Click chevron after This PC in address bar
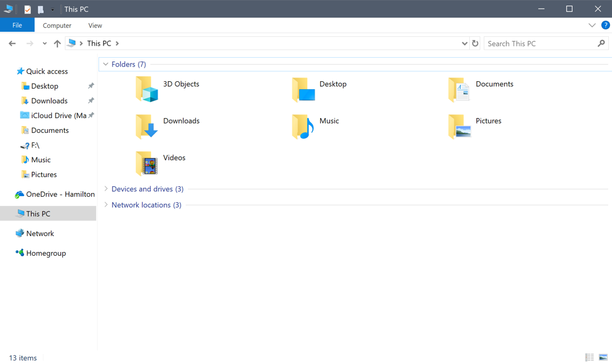612x364 pixels. 117,43
